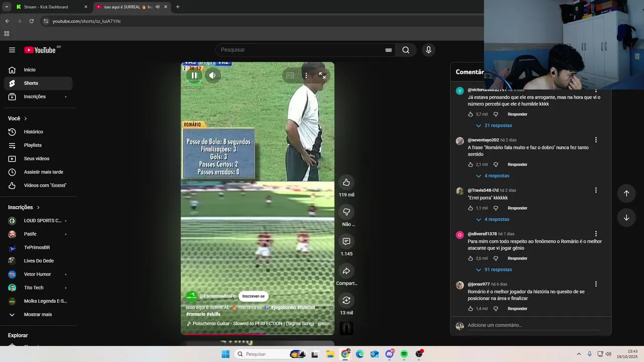Open the #romario hashtag
This screenshot has width=644, height=362.
(x=195, y=314)
